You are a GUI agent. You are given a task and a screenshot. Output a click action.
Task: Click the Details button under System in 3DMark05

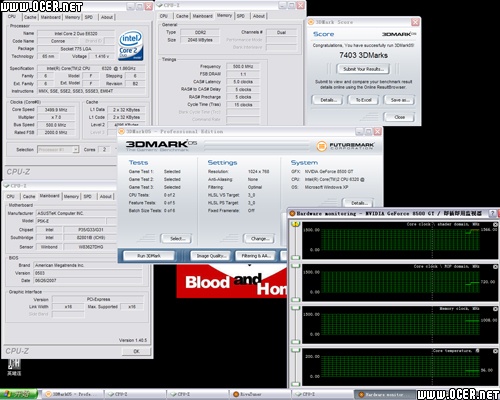[358, 203]
